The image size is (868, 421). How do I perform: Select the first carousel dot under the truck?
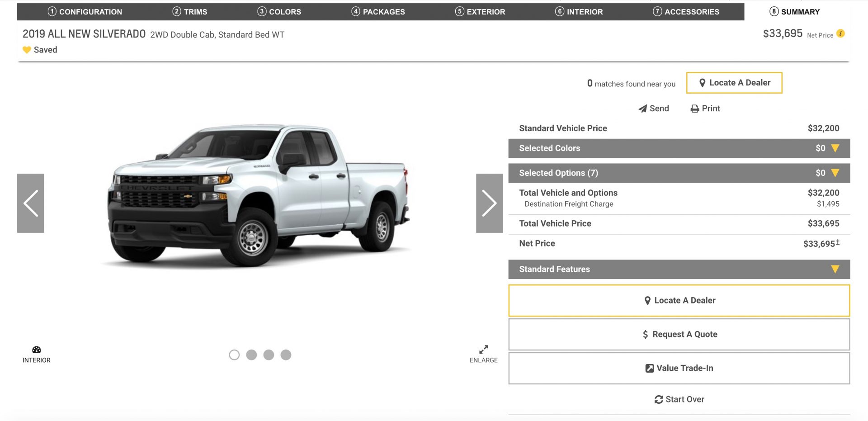pyautogui.click(x=235, y=355)
